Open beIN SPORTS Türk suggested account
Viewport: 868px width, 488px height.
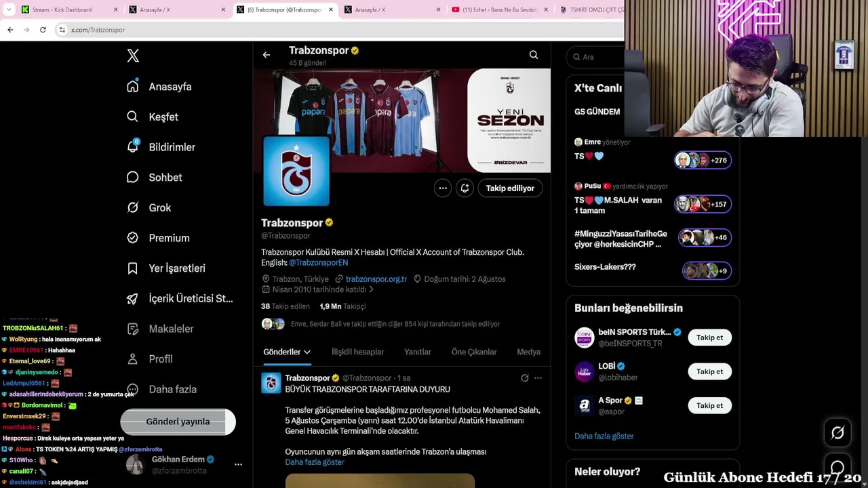(635, 332)
